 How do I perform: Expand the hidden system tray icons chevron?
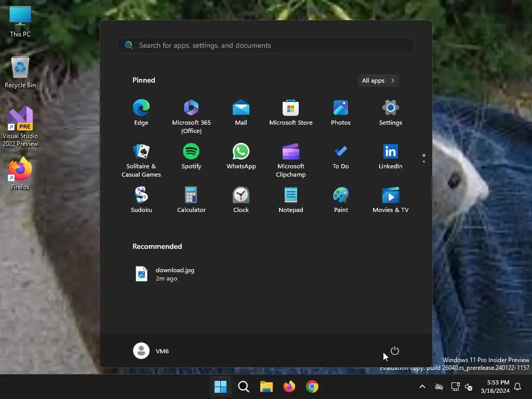click(x=422, y=387)
